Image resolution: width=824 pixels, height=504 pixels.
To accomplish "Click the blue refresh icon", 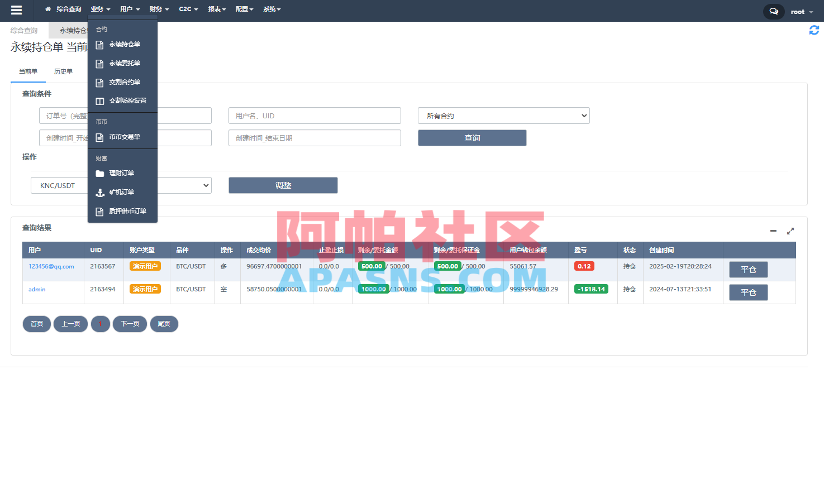I will click(x=814, y=30).
